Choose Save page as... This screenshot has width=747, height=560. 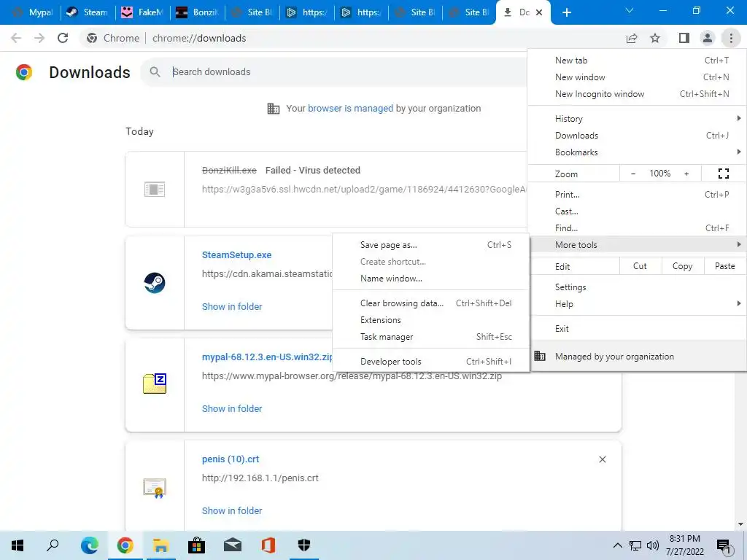[x=430, y=245]
